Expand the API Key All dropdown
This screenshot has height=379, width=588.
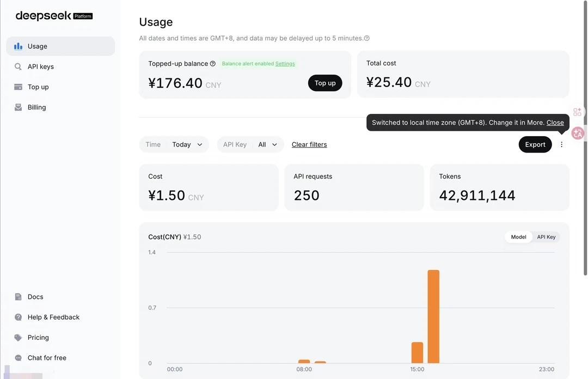click(250, 144)
